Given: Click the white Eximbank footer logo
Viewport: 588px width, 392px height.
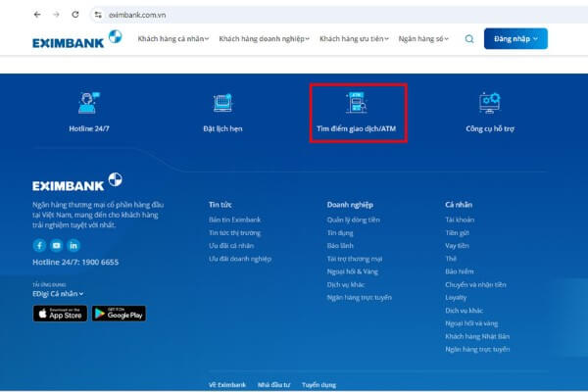Looking at the screenshot, I should [76, 182].
